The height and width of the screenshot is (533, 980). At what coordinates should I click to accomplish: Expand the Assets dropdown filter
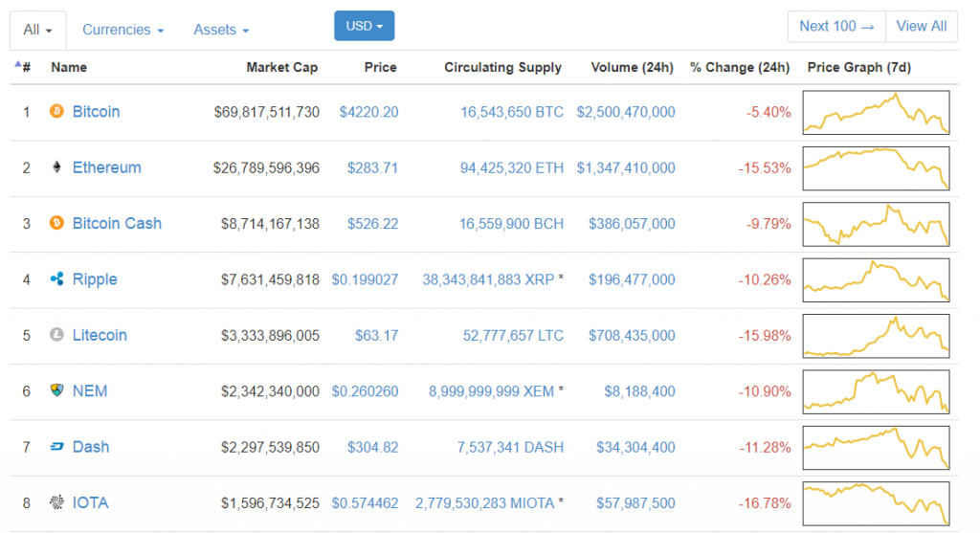pyautogui.click(x=221, y=30)
